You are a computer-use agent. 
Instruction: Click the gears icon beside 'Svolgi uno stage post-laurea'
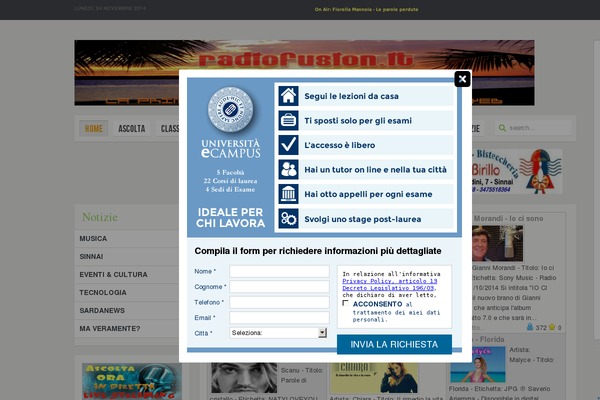289,219
